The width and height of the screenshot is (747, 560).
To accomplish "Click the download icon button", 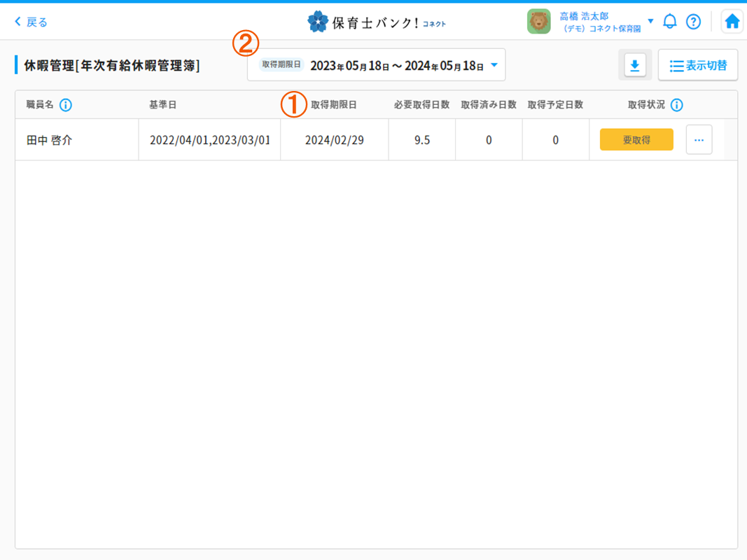I will coord(635,66).
